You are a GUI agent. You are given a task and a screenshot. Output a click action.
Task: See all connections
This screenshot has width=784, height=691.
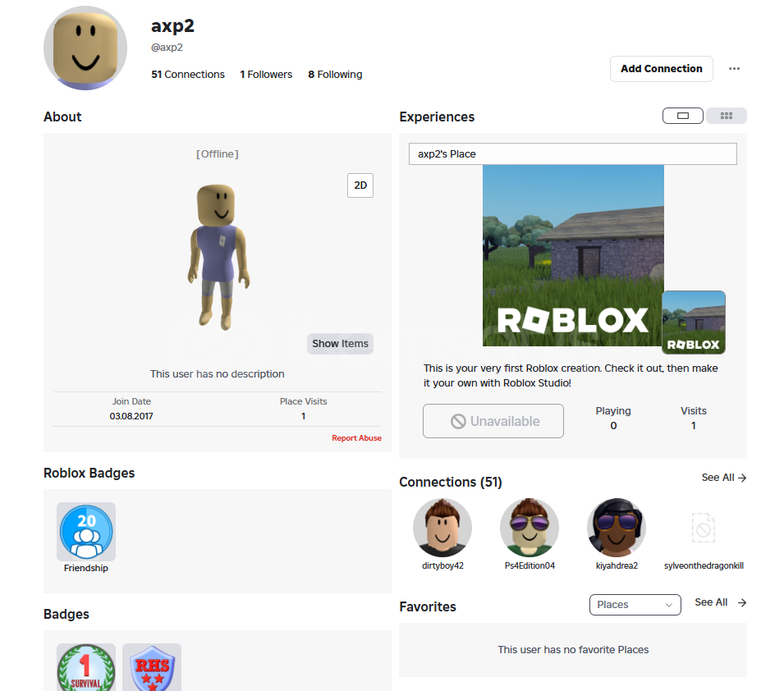[723, 478]
